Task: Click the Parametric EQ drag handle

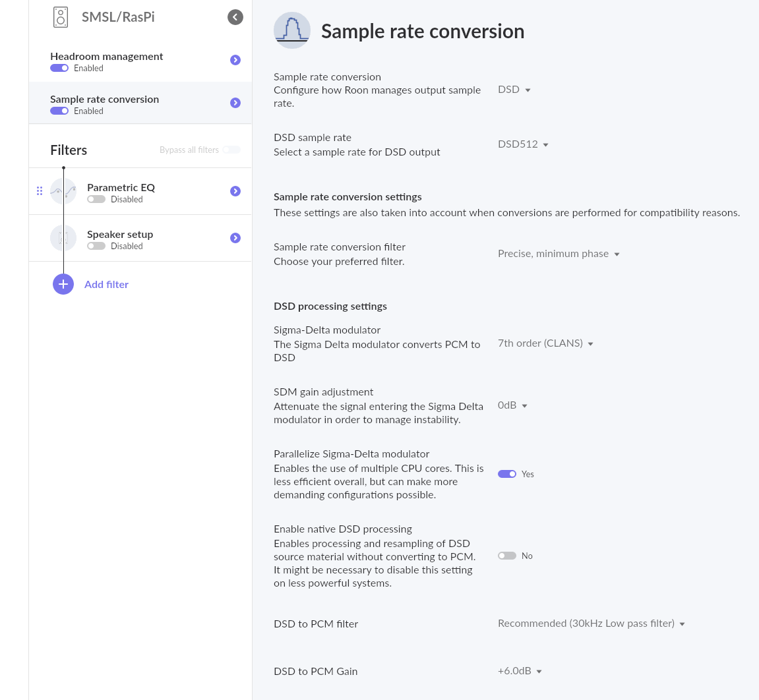Action: (x=40, y=191)
